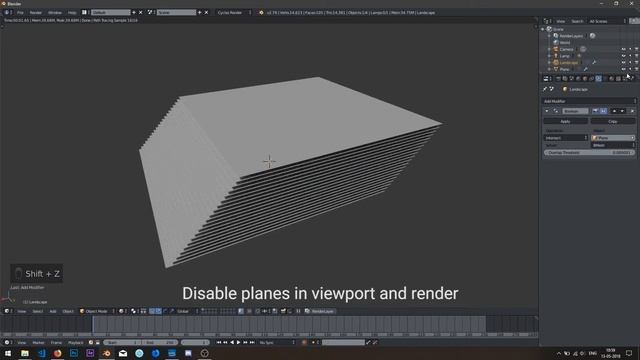Viewport: 640px width, 360px height.
Task: Move Boolean modifier down in stack
Action: pos(622,111)
